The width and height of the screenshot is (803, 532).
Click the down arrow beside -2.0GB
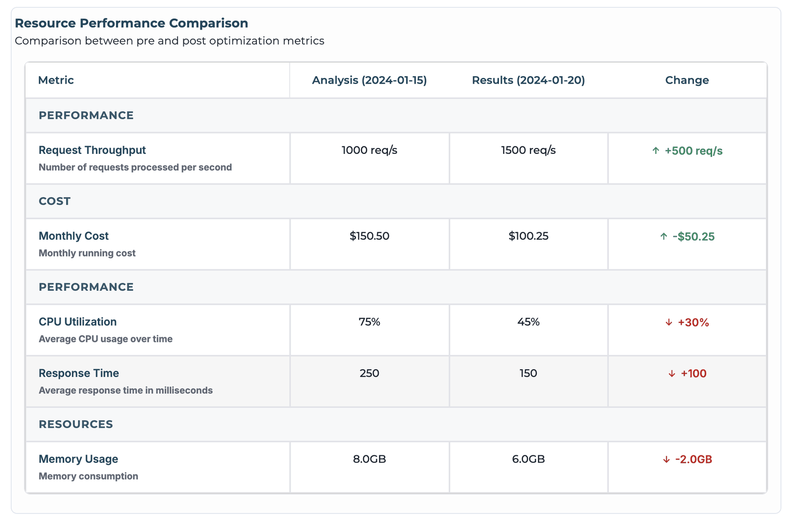tap(666, 459)
